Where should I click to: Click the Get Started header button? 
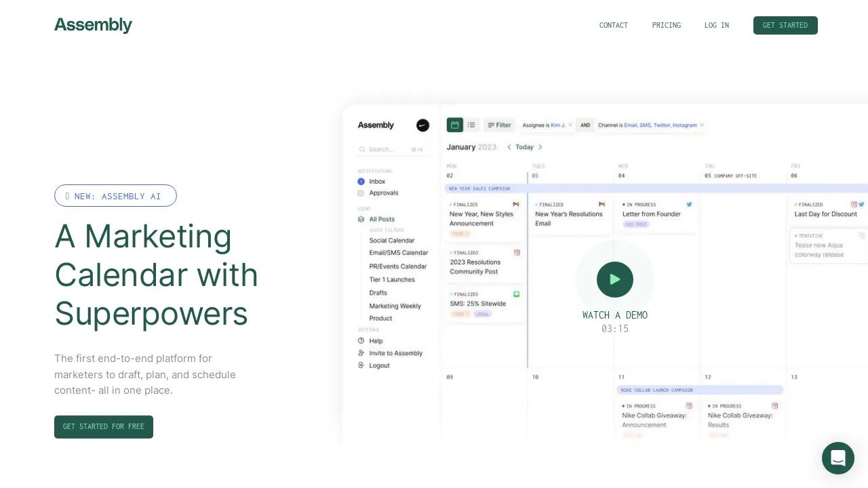click(x=785, y=25)
